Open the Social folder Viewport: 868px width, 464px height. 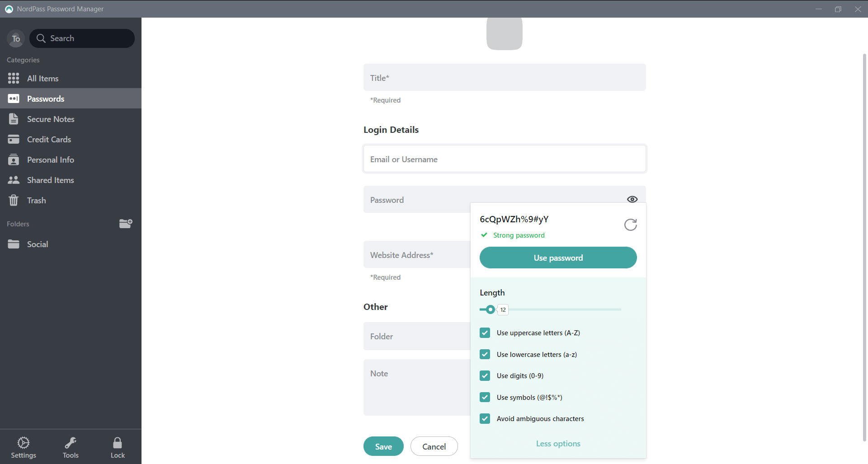tap(37, 244)
